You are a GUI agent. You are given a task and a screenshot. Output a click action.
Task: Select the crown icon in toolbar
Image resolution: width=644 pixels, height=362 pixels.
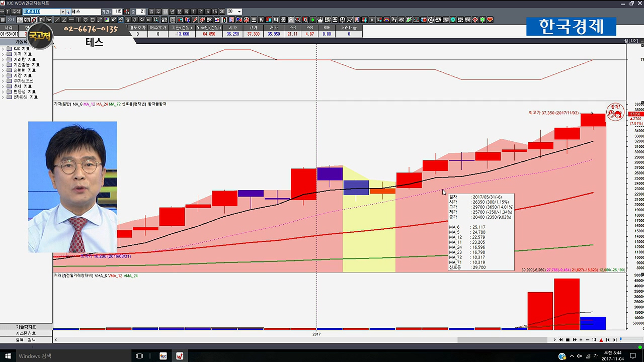pyautogui.click(x=320, y=20)
